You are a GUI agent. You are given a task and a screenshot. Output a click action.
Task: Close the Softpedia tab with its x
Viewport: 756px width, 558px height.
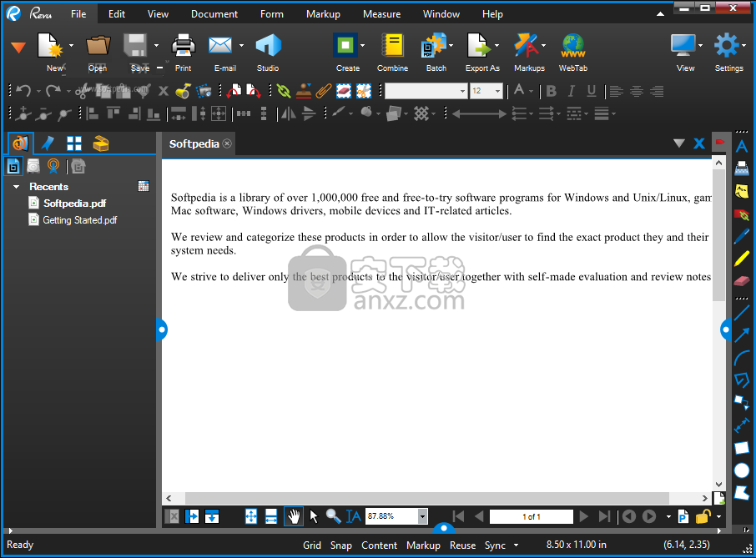click(227, 143)
